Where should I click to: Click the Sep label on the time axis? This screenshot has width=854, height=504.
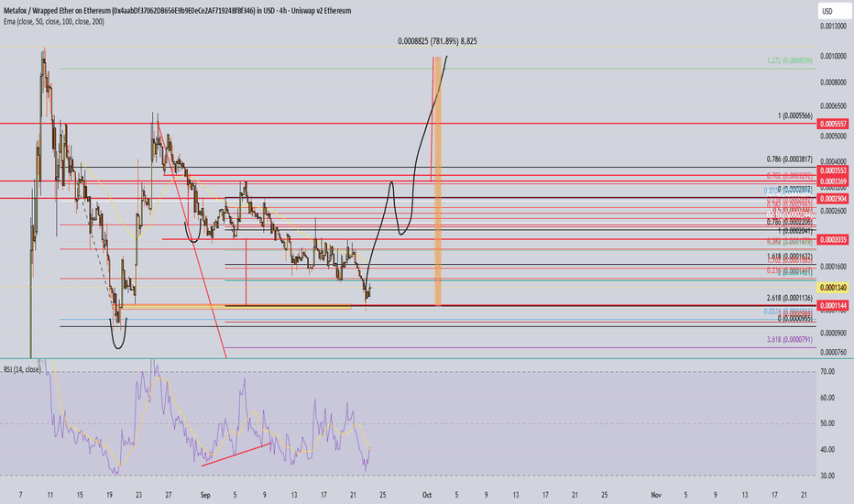click(x=205, y=495)
